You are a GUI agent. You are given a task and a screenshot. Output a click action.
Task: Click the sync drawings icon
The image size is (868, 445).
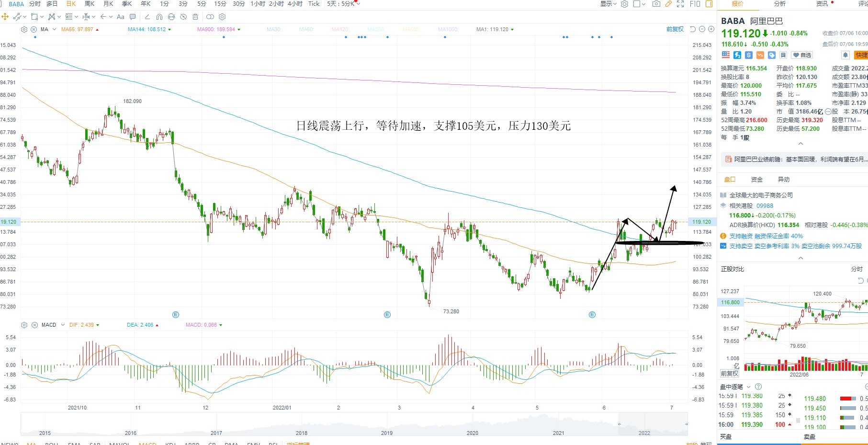tap(171, 17)
